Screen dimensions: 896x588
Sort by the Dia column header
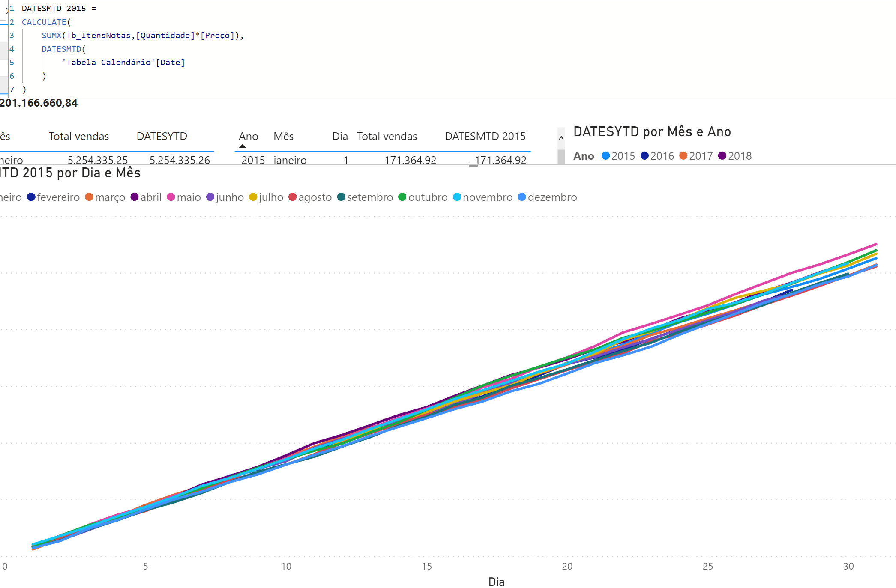click(340, 136)
